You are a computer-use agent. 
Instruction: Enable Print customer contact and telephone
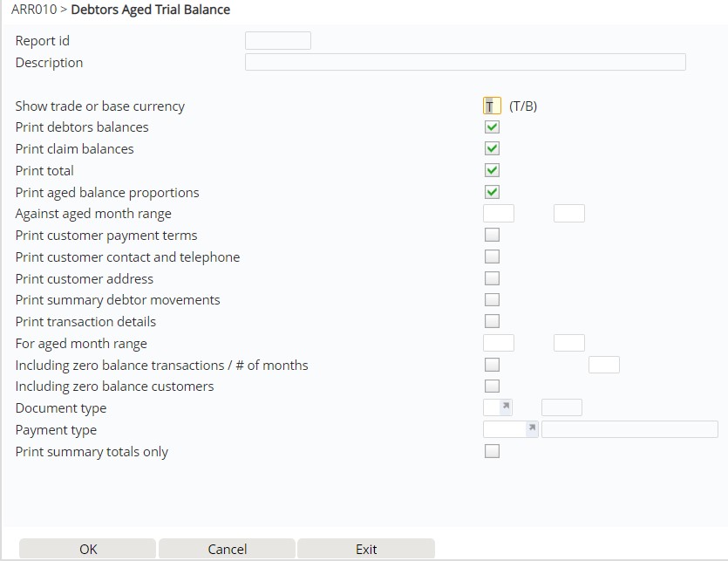492,257
